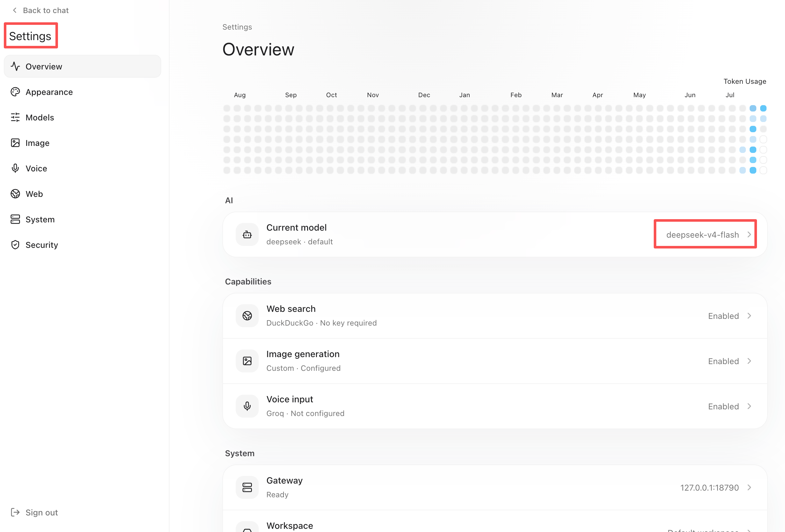This screenshot has width=785, height=532.
Task: Click the Current model title
Action: (x=296, y=227)
